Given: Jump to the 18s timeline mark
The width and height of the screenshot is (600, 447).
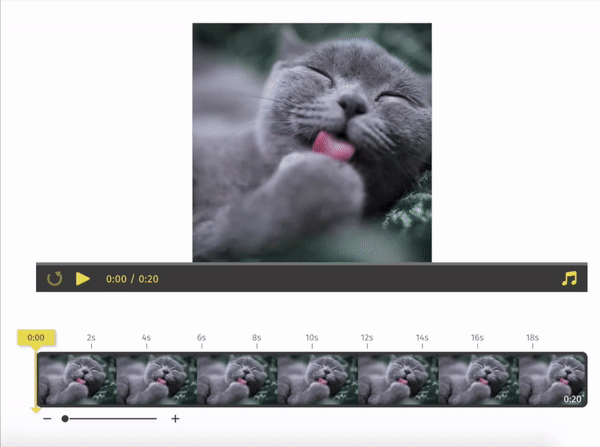Looking at the screenshot, I should point(532,338).
